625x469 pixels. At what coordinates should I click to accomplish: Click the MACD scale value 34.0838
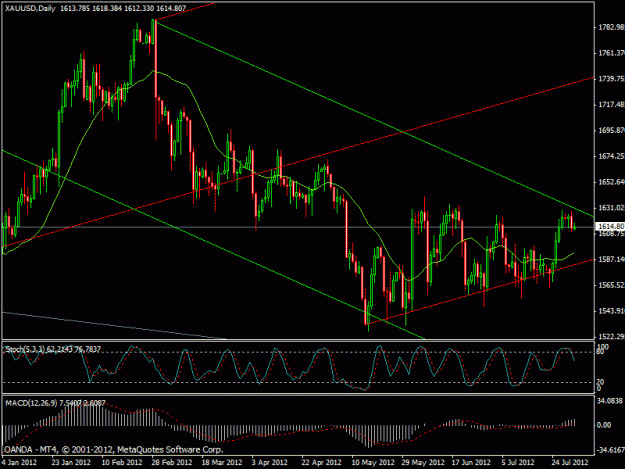coord(610,401)
